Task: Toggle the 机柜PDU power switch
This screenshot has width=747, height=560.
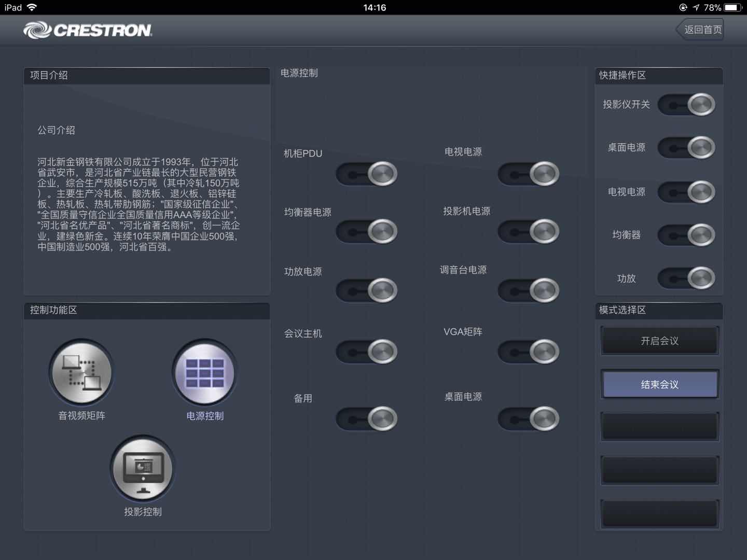Action: click(x=367, y=174)
